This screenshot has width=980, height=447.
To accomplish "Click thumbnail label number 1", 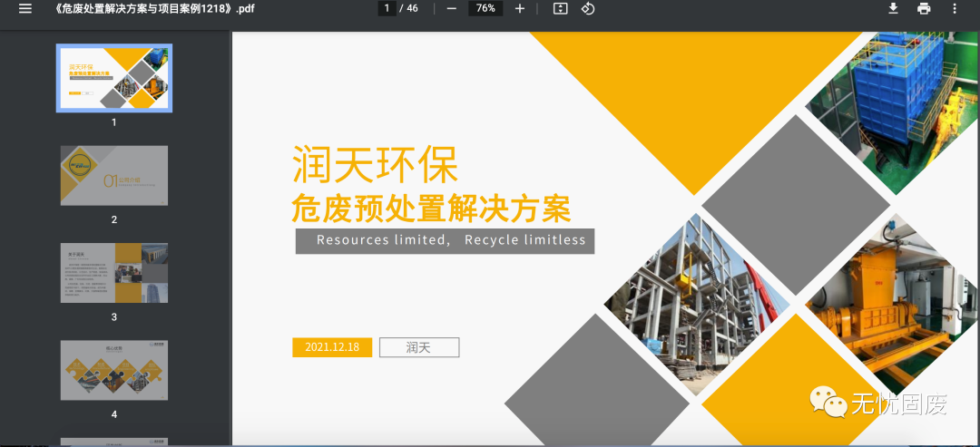I will [114, 122].
